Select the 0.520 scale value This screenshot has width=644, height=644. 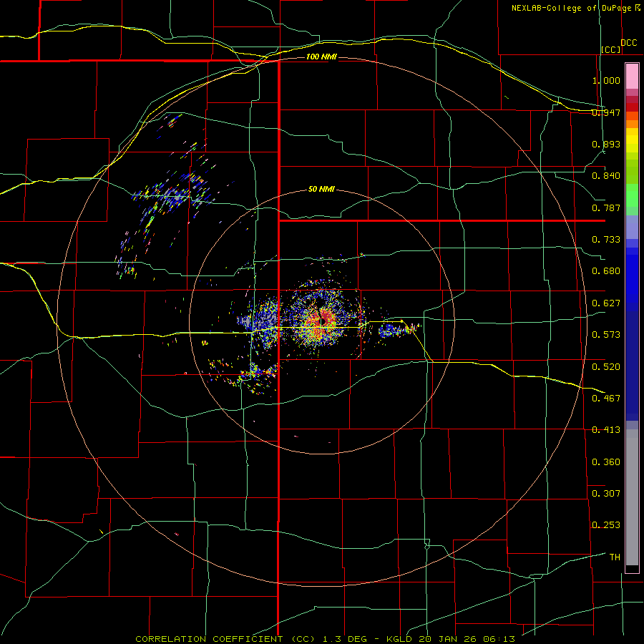coord(606,366)
